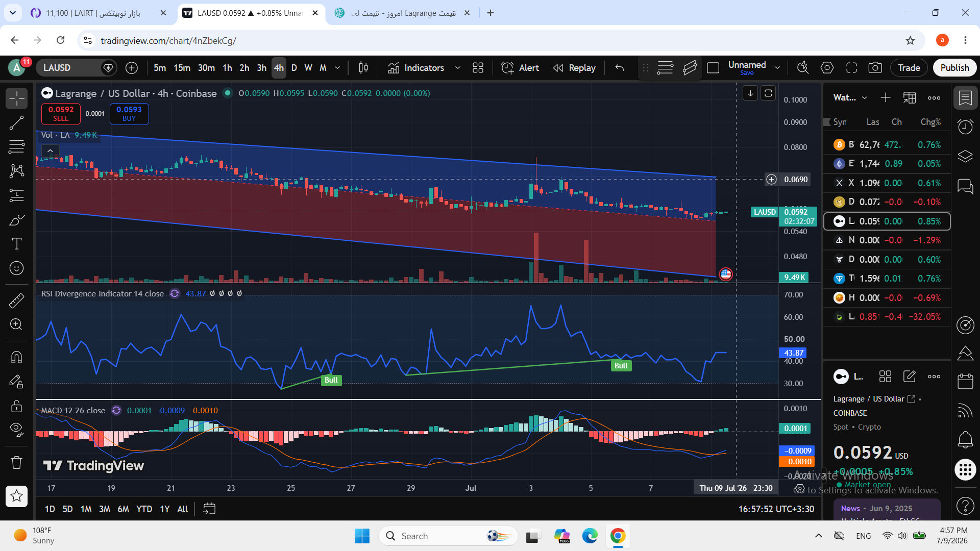Image resolution: width=980 pixels, height=551 pixels.
Task: Select the ruler measure tool
Action: pos(16,300)
